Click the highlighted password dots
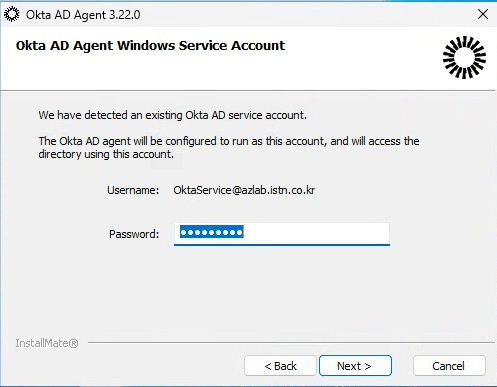 tap(212, 232)
